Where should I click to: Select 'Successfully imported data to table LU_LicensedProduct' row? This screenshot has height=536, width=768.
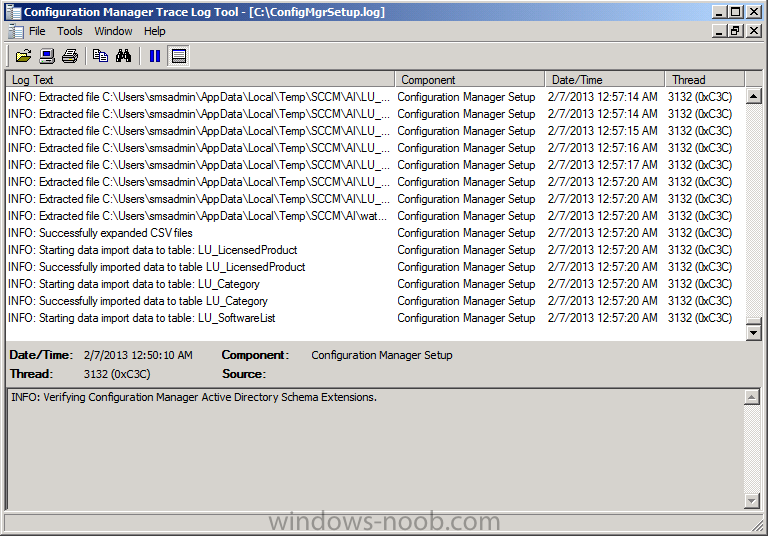375,267
